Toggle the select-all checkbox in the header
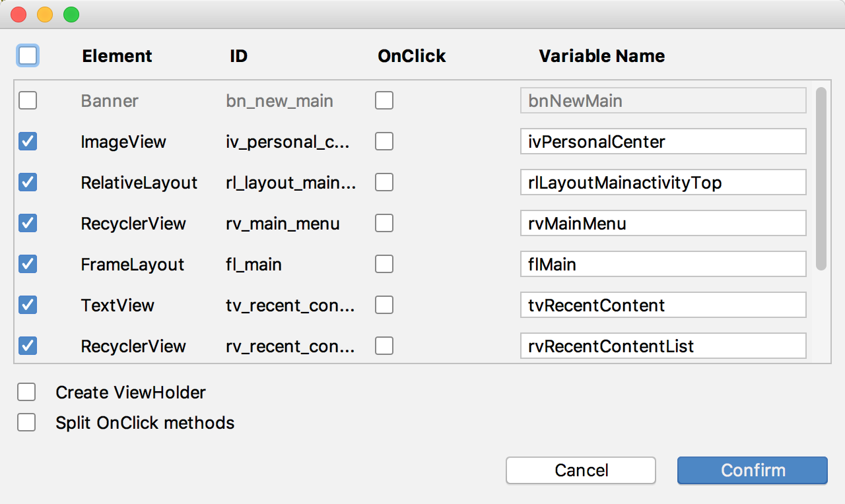Image resolution: width=845 pixels, height=504 pixels. (x=28, y=56)
